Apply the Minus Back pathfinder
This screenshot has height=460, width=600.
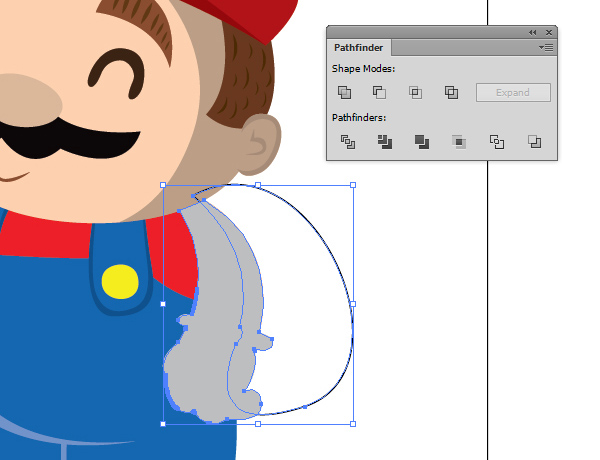[x=535, y=142]
